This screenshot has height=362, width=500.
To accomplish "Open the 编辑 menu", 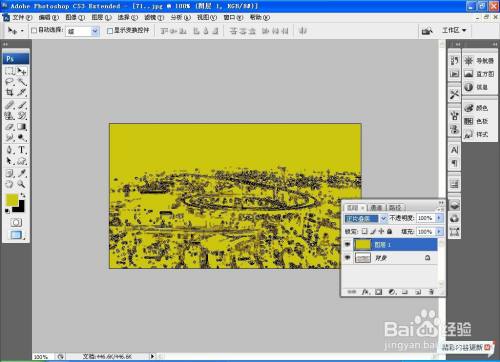I will 48,17.
